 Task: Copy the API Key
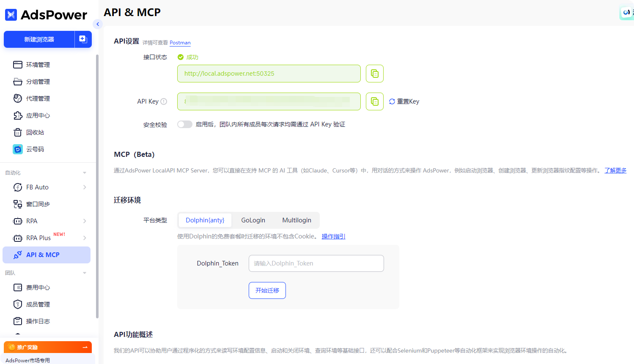click(x=374, y=101)
